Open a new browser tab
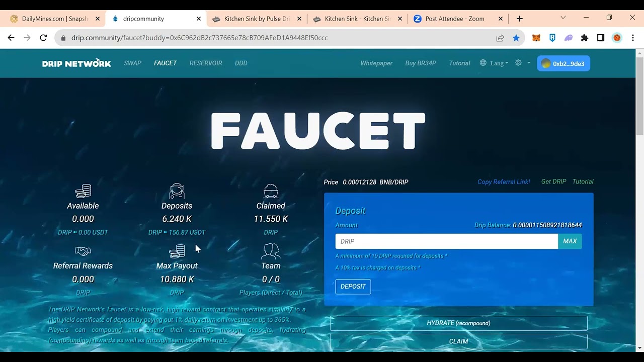 pyautogui.click(x=520, y=19)
